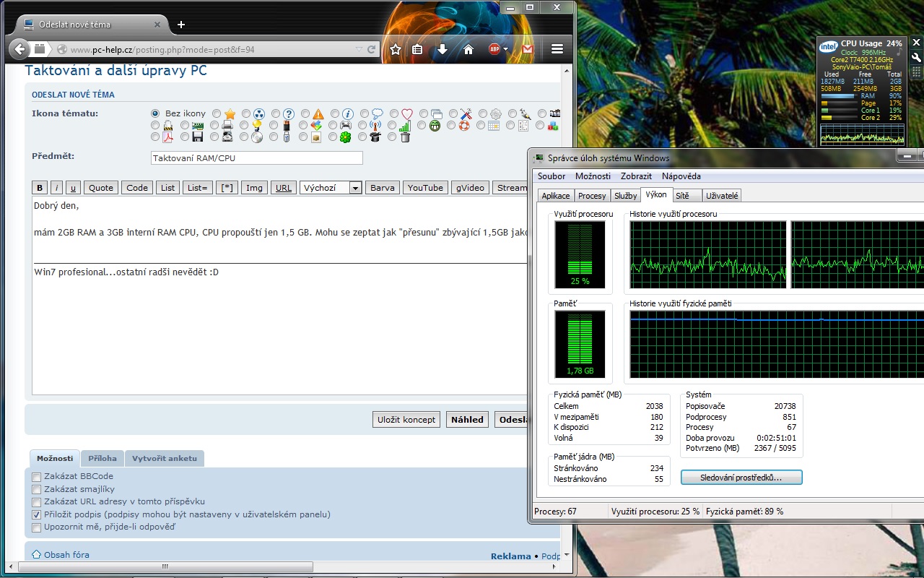Enable the 'Zakázat BBCode' checkbox
The width and height of the screenshot is (924, 578).
pyautogui.click(x=37, y=477)
